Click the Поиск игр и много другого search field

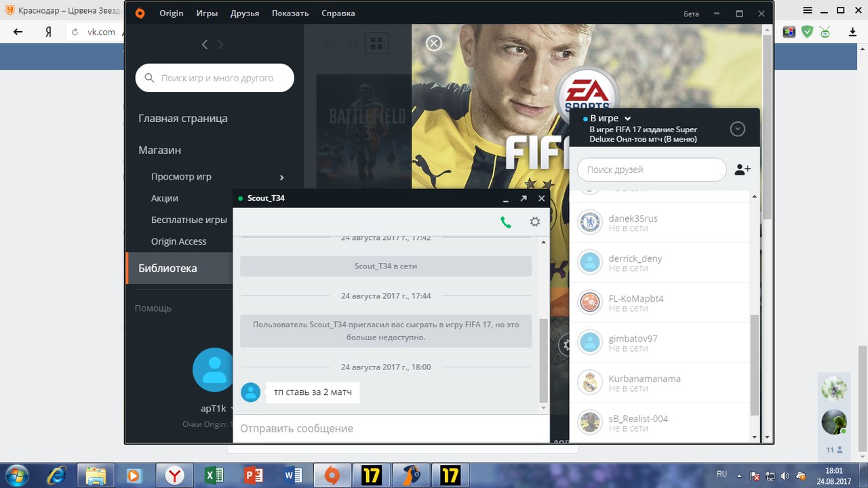point(215,78)
